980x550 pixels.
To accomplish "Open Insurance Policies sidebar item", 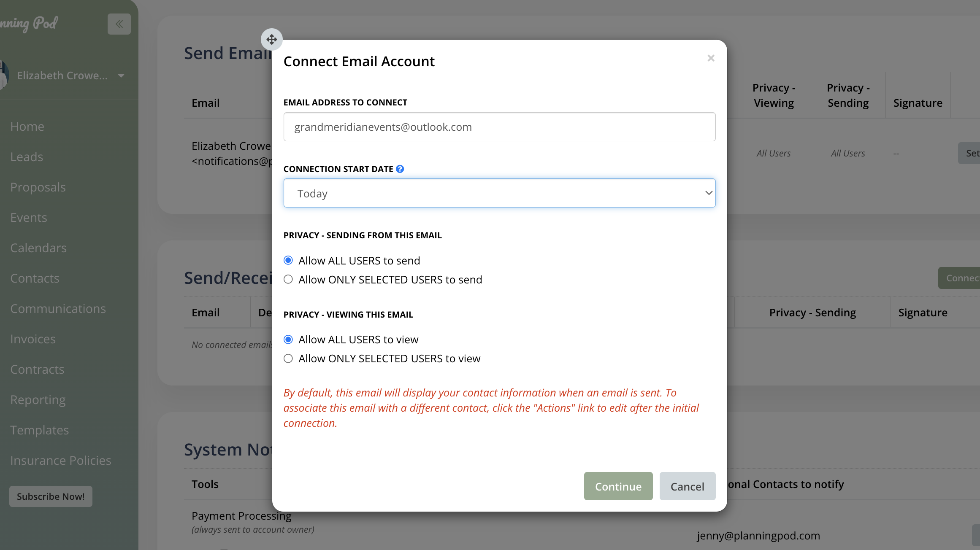I will click(60, 461).
